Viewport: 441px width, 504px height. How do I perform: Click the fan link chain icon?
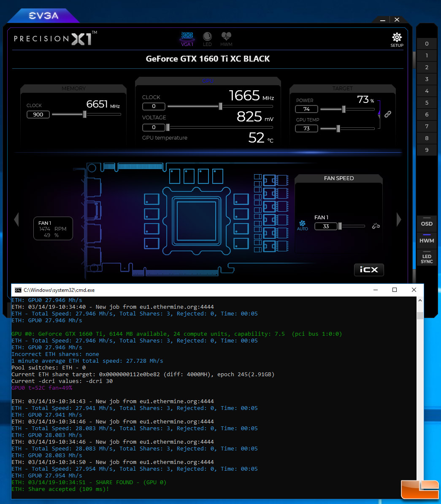[x=376, y=226]
